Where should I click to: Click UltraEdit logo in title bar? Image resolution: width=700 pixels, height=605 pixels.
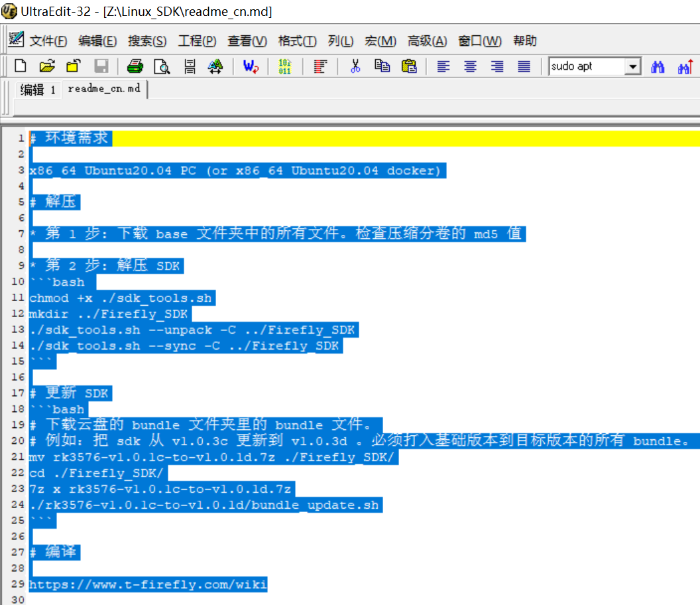point(9,11)
